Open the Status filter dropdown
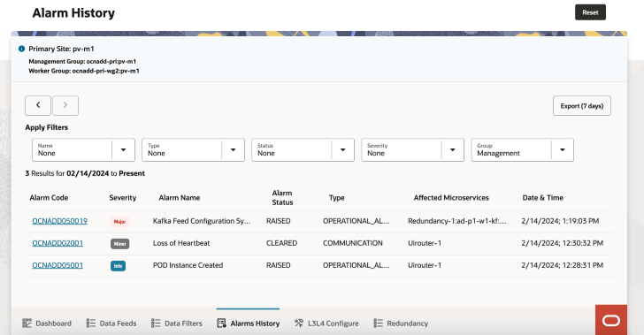Screen dimensions: 644x335 tap(303, 150)
